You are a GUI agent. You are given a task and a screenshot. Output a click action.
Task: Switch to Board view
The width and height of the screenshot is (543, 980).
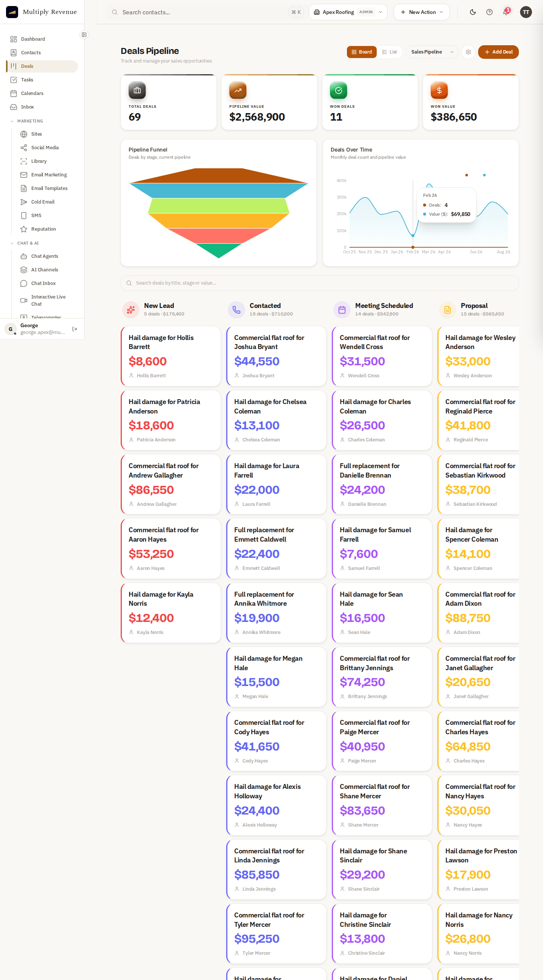pos(362,52)
